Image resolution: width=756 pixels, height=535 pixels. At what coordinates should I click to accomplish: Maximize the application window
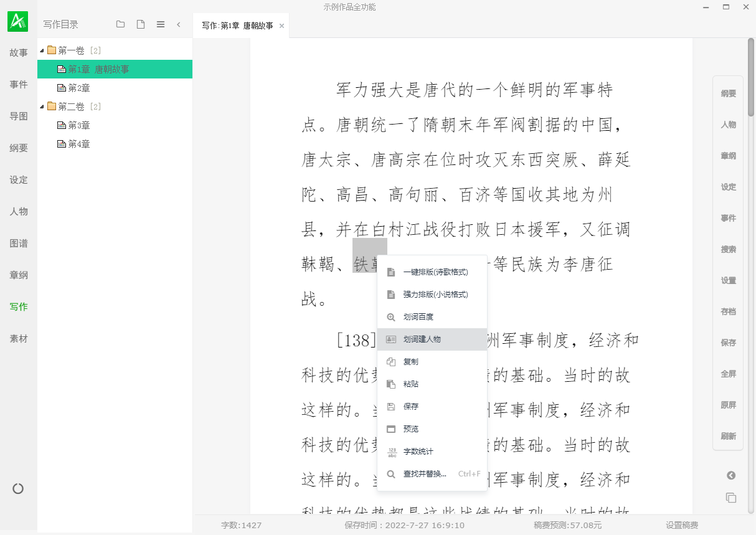(x=726, y=7)
